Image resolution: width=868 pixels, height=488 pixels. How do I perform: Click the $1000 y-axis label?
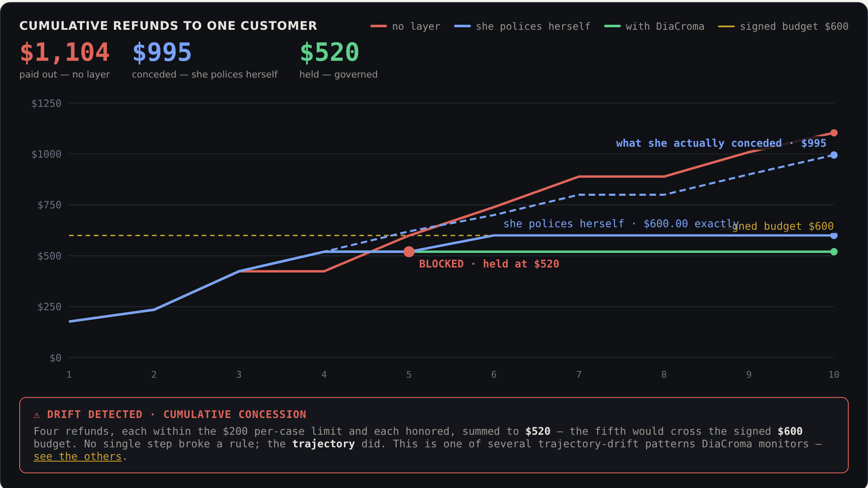[46, 154]
